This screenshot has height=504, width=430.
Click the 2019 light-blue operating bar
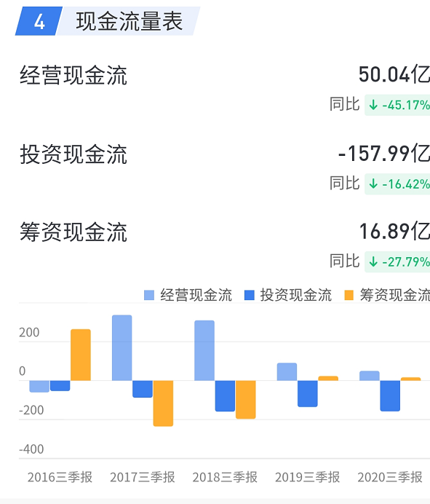[287, 372]
